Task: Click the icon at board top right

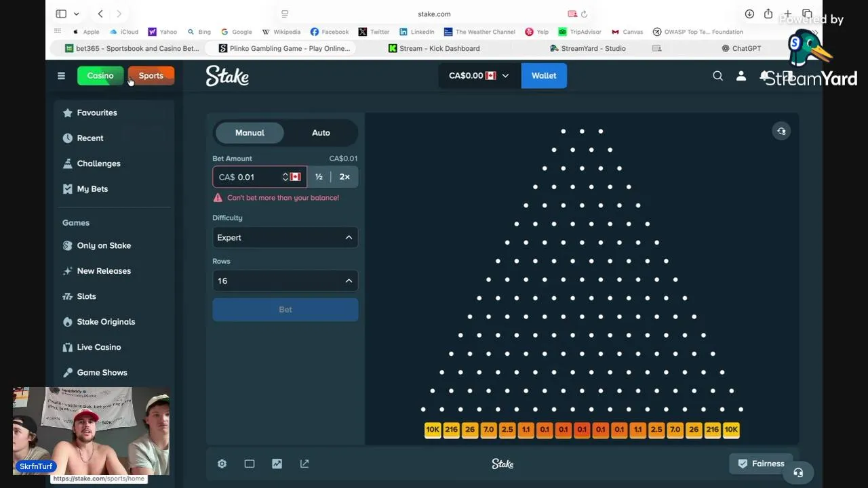Action: [x=781, y=131]
